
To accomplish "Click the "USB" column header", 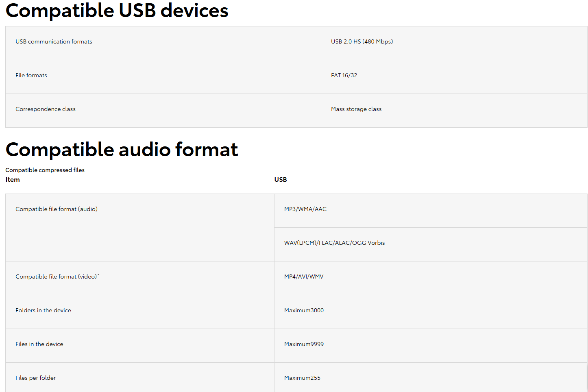I will [281, 180].
